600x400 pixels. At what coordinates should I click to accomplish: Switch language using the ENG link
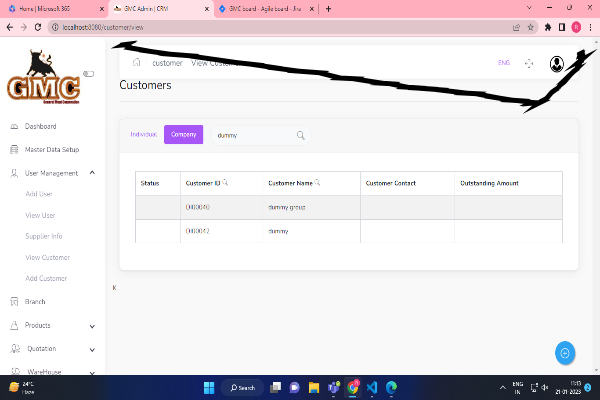(503, 63)
